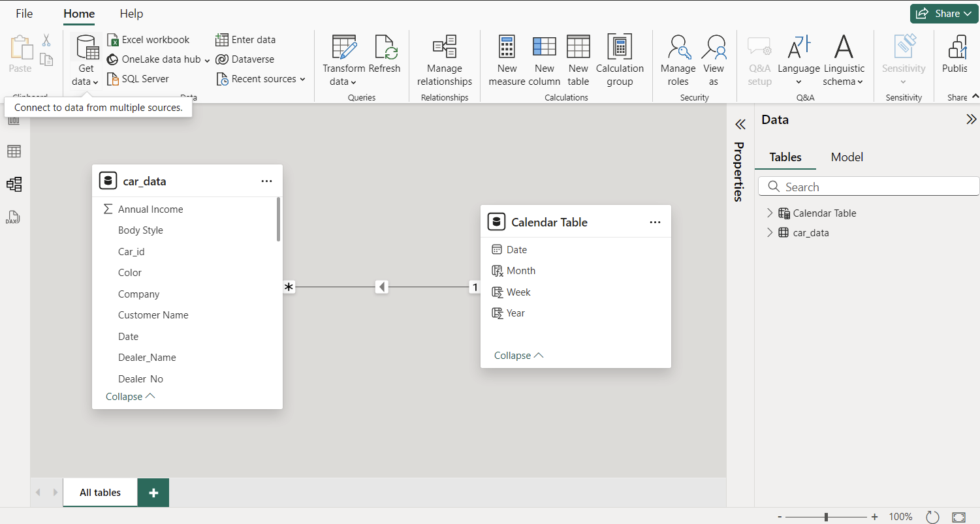The width and height of the screenshot is (980, 524).
Task: Reset the layout zoom
Action: [932, 517]
